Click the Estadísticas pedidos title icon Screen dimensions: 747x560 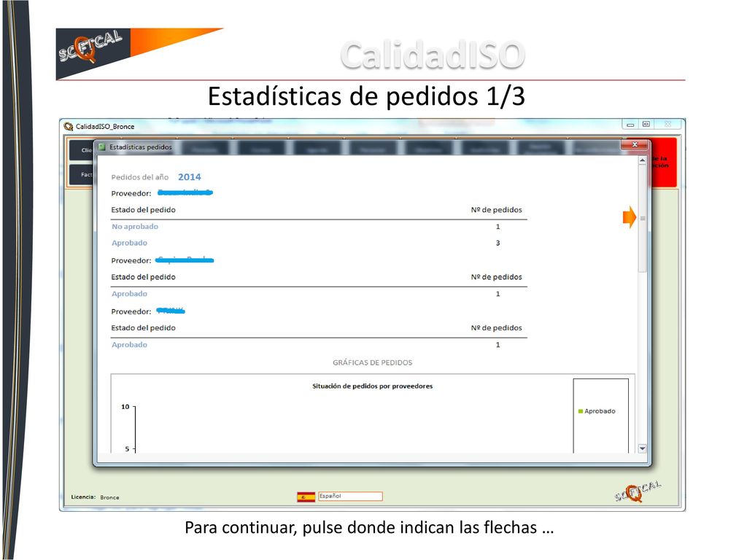coord(101,147)
